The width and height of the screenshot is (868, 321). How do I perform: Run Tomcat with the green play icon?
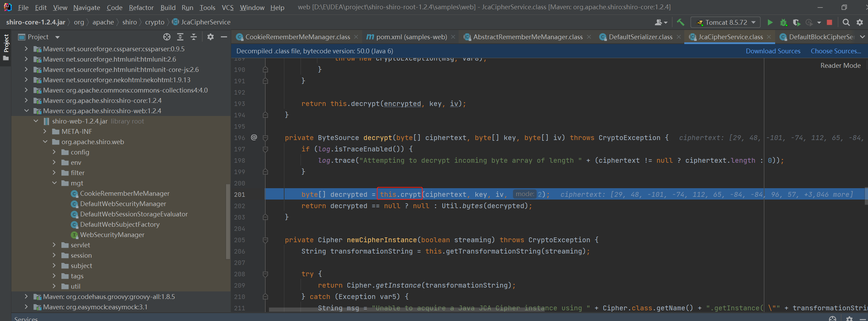tap(770, 22)
